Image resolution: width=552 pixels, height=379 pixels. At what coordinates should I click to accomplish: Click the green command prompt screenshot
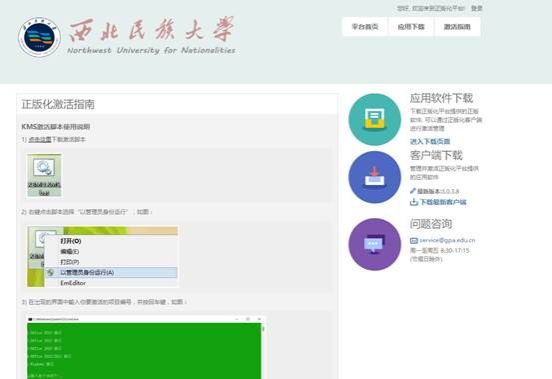click(145, 347)
